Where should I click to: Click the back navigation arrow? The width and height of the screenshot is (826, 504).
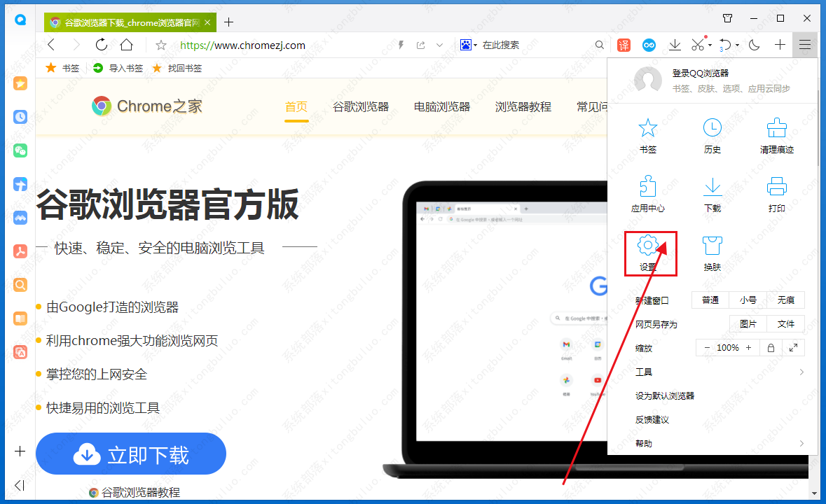point(51,45)
